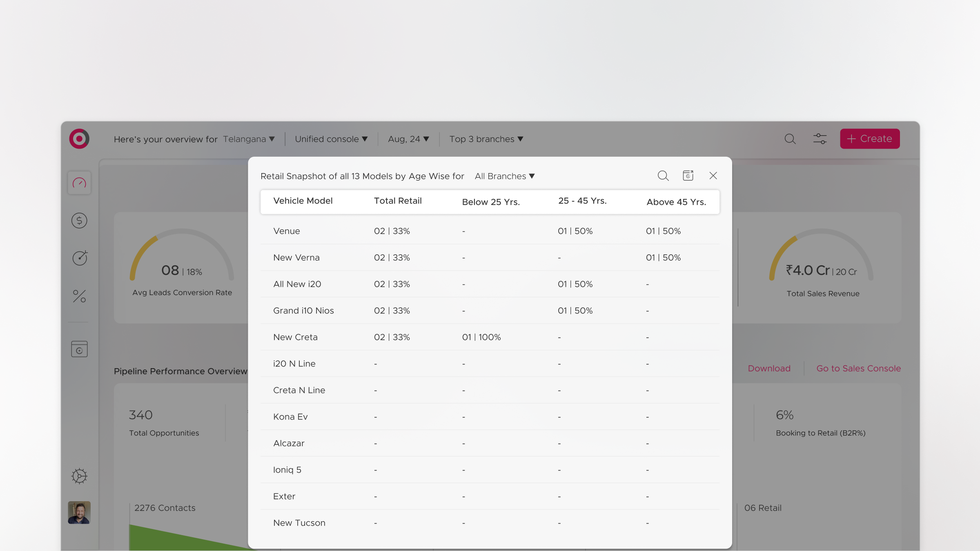Click the Go to Sales Console link

point(858,369)
